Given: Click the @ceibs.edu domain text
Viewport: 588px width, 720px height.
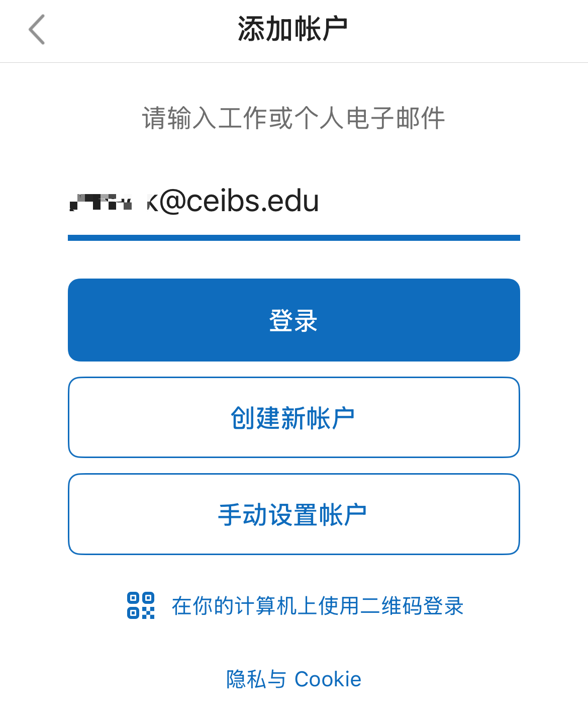Looking at the screenshot, I should click(239, 201).
